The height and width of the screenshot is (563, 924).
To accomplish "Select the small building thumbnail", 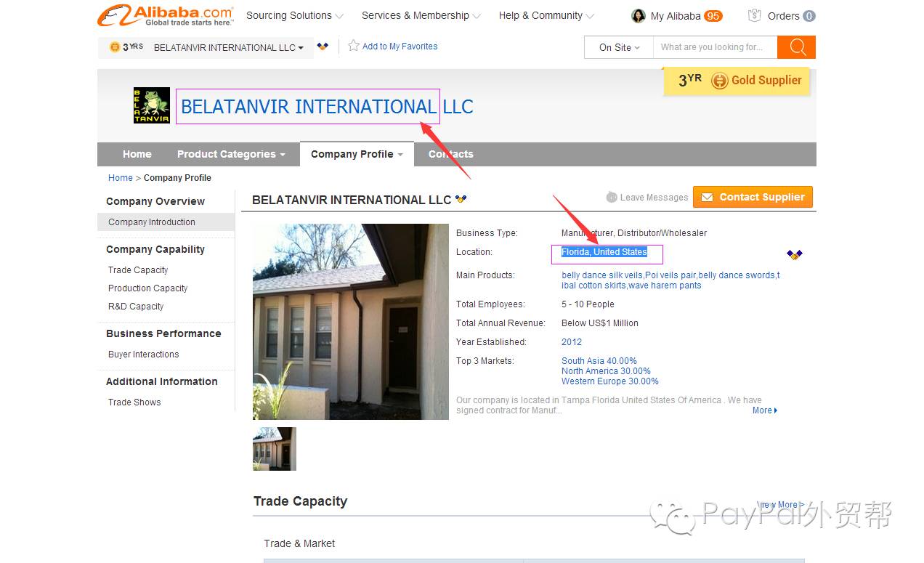I will coord(275,449).
